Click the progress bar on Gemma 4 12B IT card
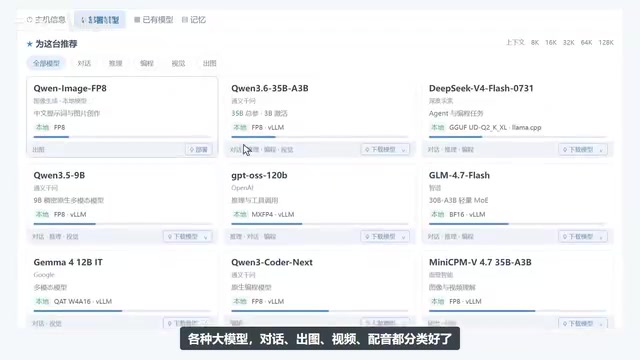 coord(122,311)
